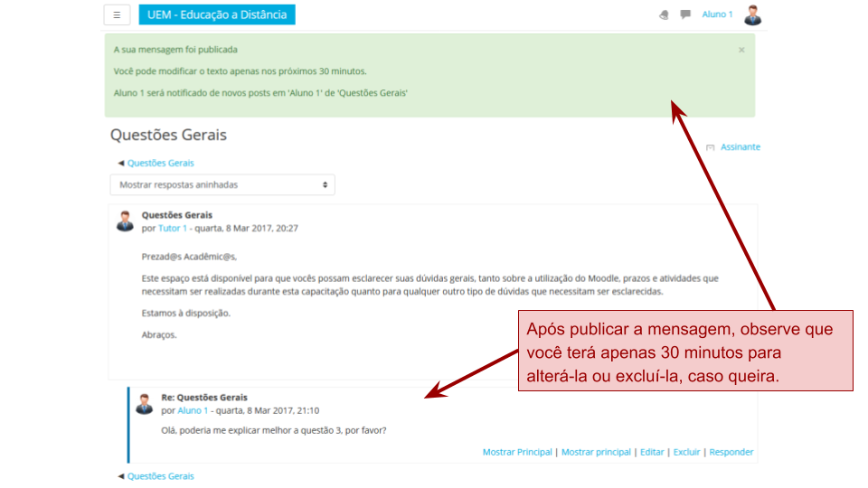The width and height of the screenshot is (868, 488).
Task: Go to previous Questões Gerais link at top
Action: click(x=160, y=164)
